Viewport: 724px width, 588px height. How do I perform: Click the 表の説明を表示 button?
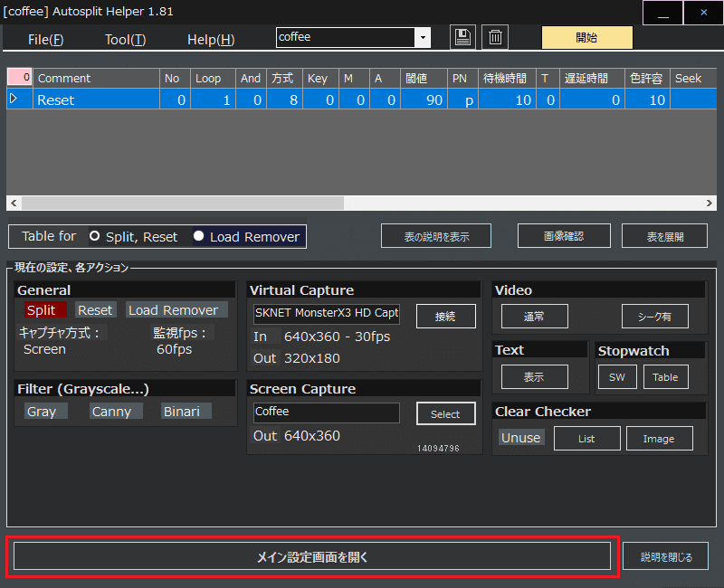(x=436, y=236)
